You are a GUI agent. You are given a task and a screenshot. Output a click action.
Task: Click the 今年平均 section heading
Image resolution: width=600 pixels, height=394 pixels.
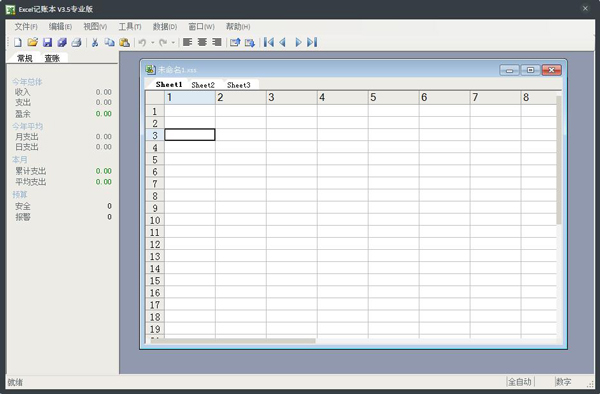point(27,126)
